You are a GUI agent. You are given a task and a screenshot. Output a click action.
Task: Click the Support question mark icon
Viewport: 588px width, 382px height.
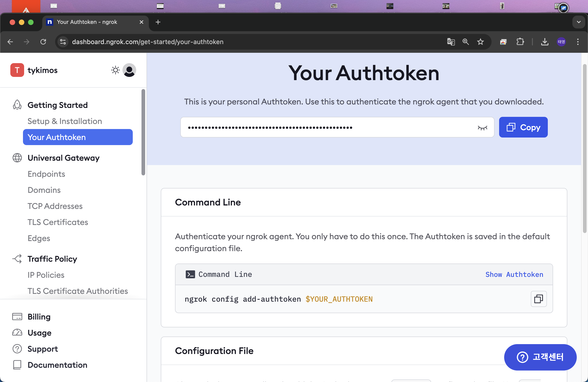click(x=17, y=349)
